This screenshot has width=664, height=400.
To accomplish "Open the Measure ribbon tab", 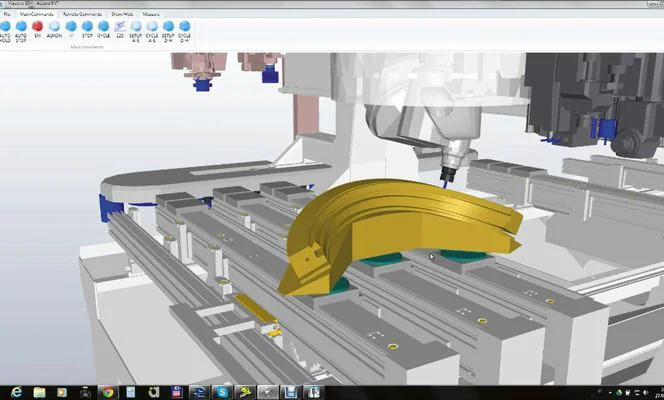I will pyautogui.click(x=151, y=15).
